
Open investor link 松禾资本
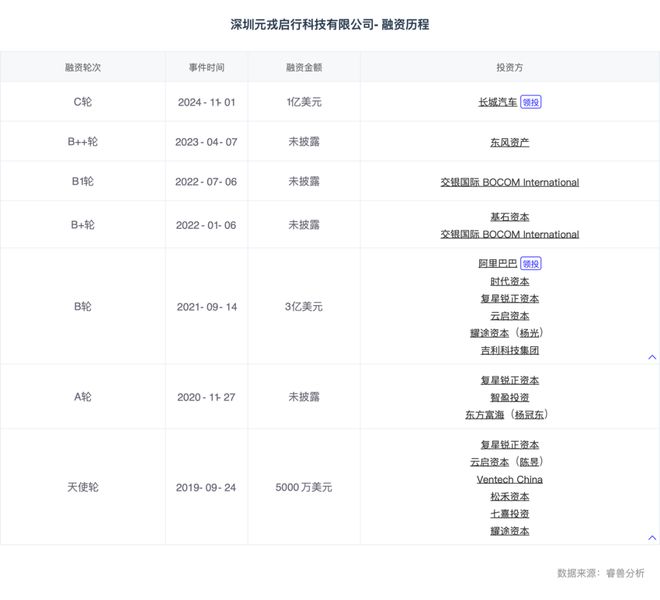point(509,496)
